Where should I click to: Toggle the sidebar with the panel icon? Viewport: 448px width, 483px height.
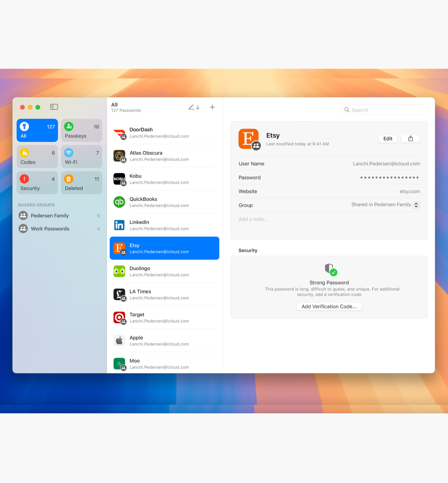pos(54,107)
